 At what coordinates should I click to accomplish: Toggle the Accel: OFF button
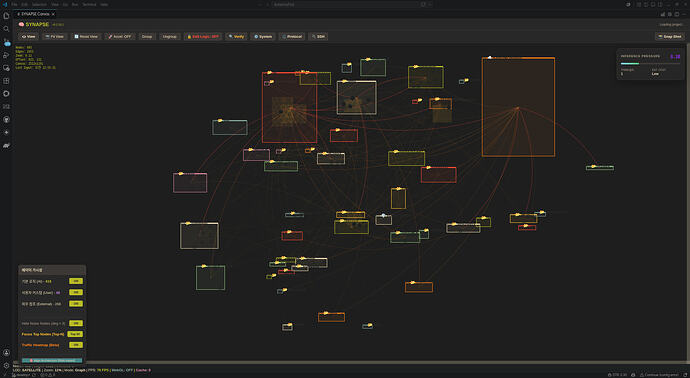120,37
